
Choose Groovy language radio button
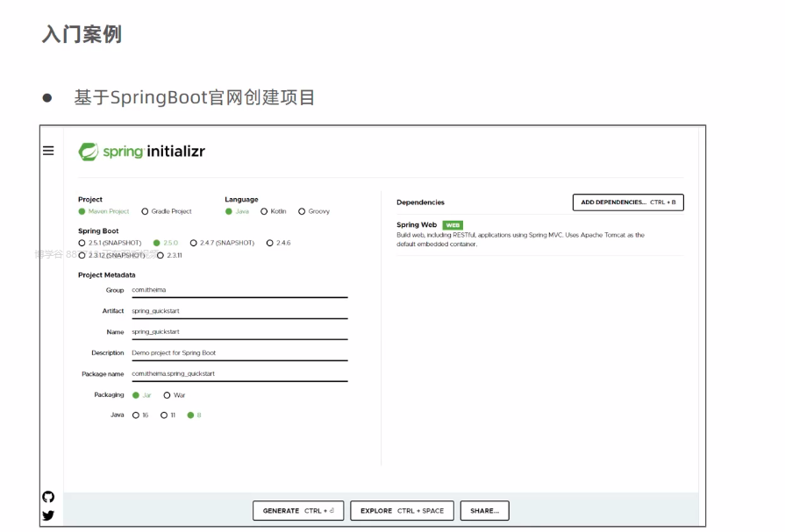pyautogui.click(x=314, y=211)
